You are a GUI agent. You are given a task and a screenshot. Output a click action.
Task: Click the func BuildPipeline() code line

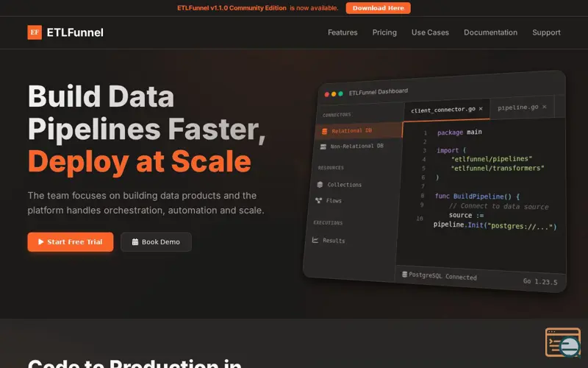[x=477, y=197]
